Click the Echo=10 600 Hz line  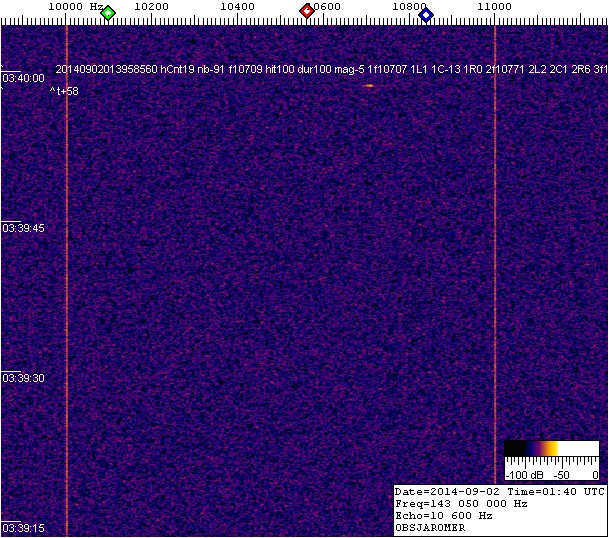pos(444,516)
